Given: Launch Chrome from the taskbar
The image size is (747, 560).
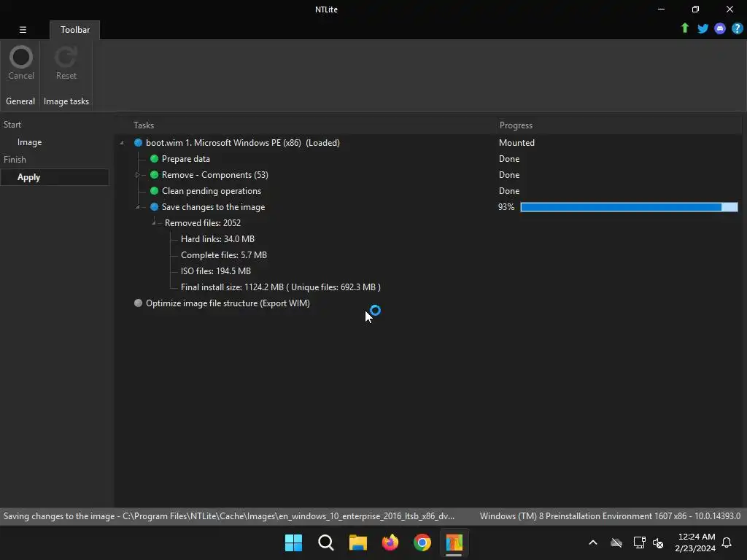Looking at the screenshot, I should coord(422,542).
